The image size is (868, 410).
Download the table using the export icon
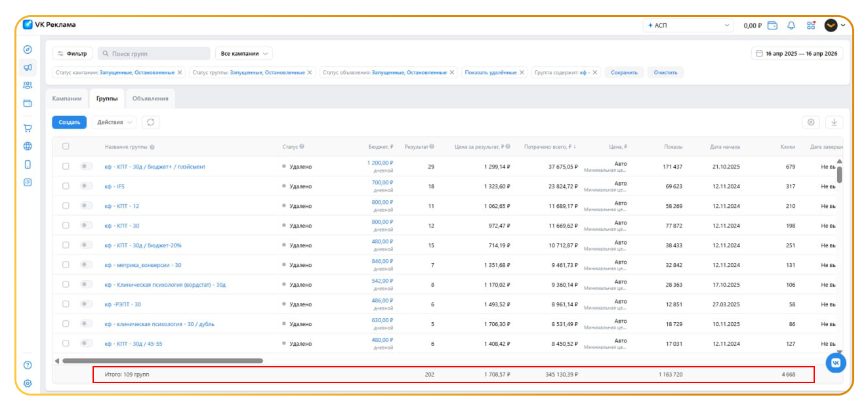pos(835,122)
